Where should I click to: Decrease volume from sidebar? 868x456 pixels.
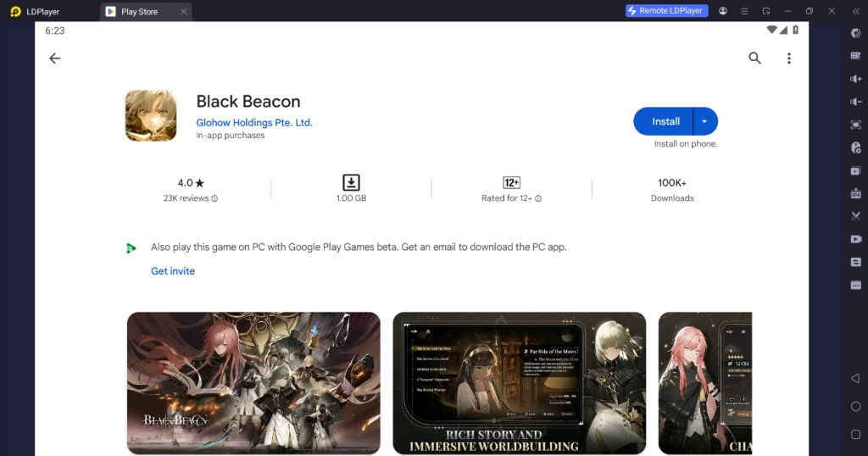856,102
